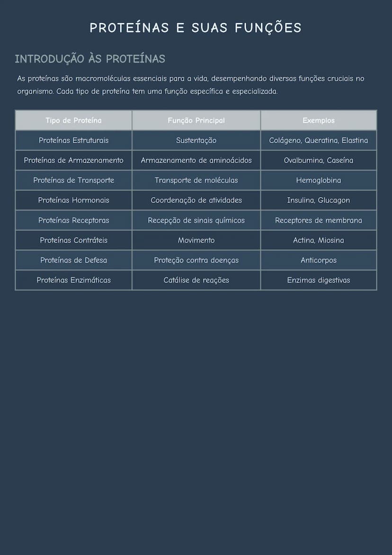392x555 pixels.
Task: Click the Exemplos column header
Action: [319, 120]
